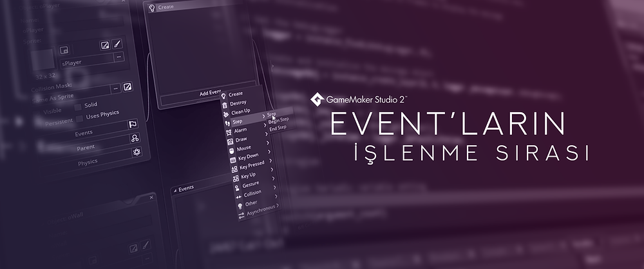Click the Same As Sprite mask field
This screenshot has height=269, width=644.
click(72, 96)
